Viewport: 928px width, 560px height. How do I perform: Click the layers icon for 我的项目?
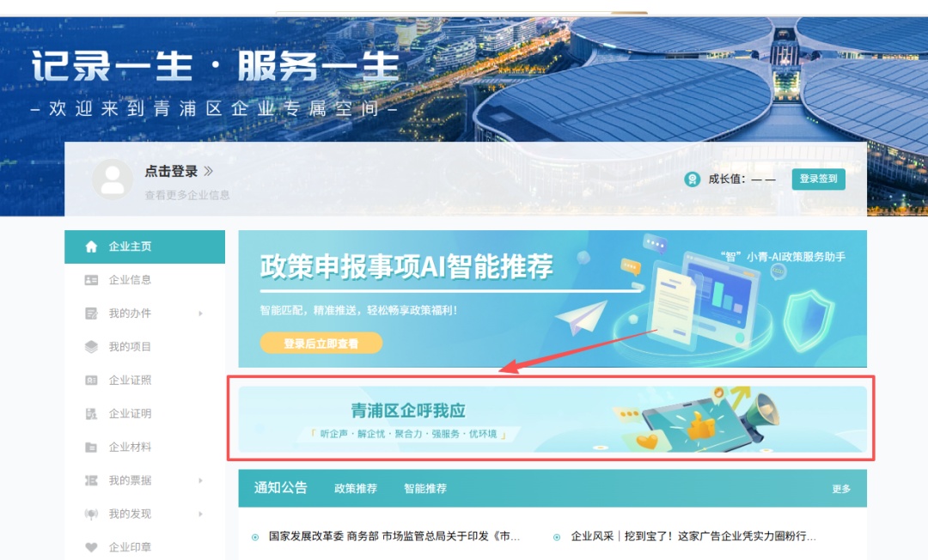coord(91,346)
